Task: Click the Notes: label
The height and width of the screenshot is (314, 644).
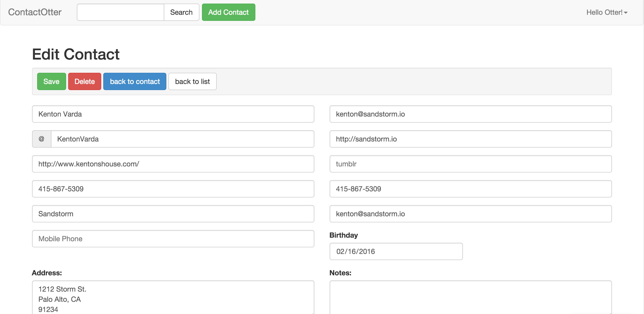Action: [340, 273]
